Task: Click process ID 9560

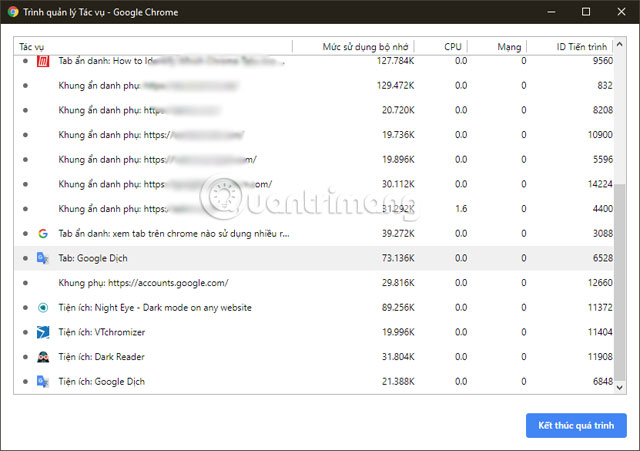Action: point(602,61)
